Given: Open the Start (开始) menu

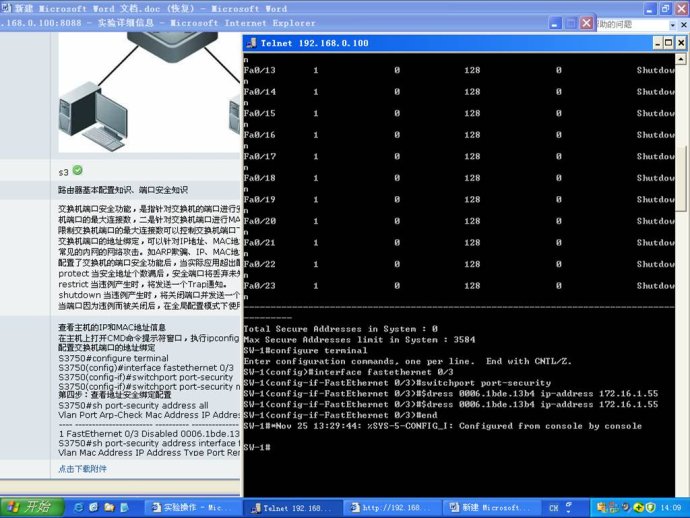Looking at the screenshot, I should tap(31, 507).
